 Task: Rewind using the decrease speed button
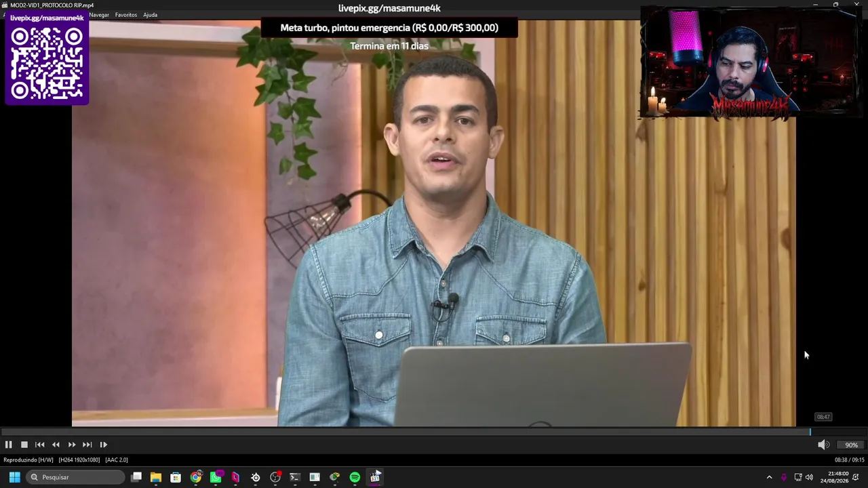click(56, 445)
